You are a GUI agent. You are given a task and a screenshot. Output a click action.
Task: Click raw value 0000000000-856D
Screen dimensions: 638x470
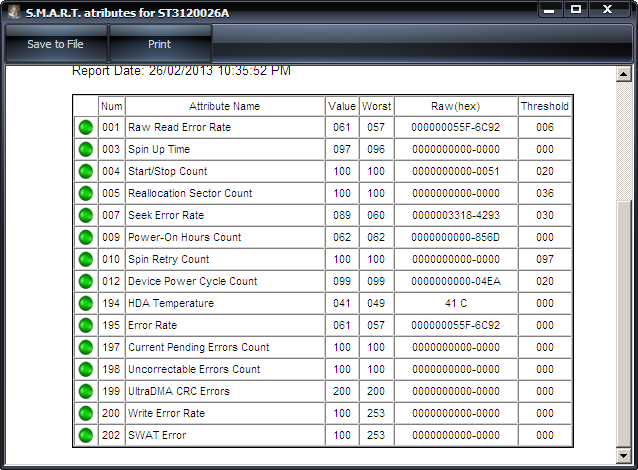[x=456, y=237]
